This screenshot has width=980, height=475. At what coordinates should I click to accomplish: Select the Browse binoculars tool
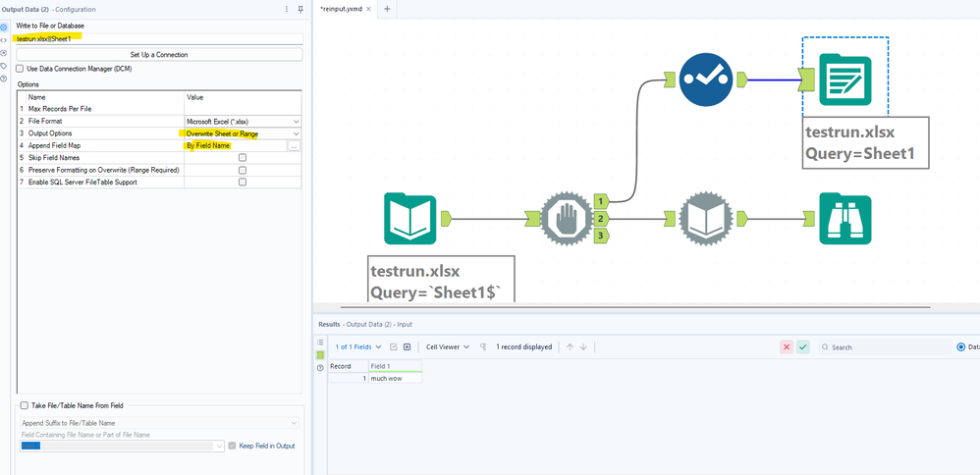(845, 219)
